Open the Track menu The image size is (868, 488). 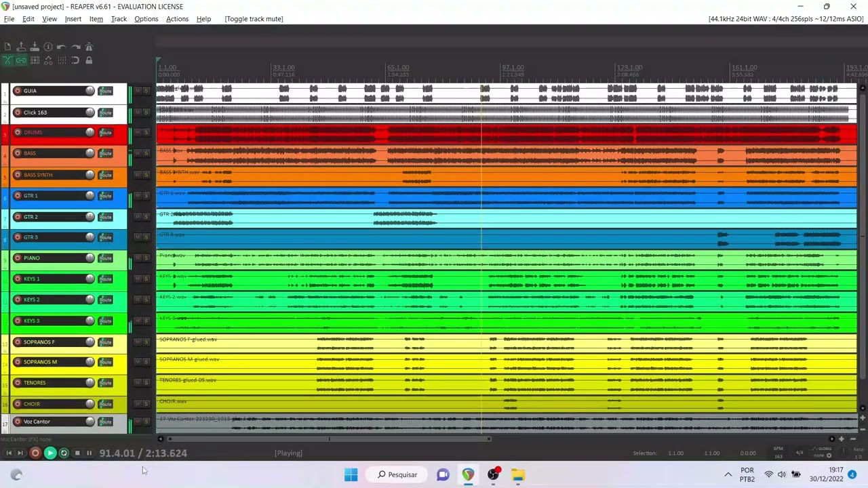pos(119,19)
